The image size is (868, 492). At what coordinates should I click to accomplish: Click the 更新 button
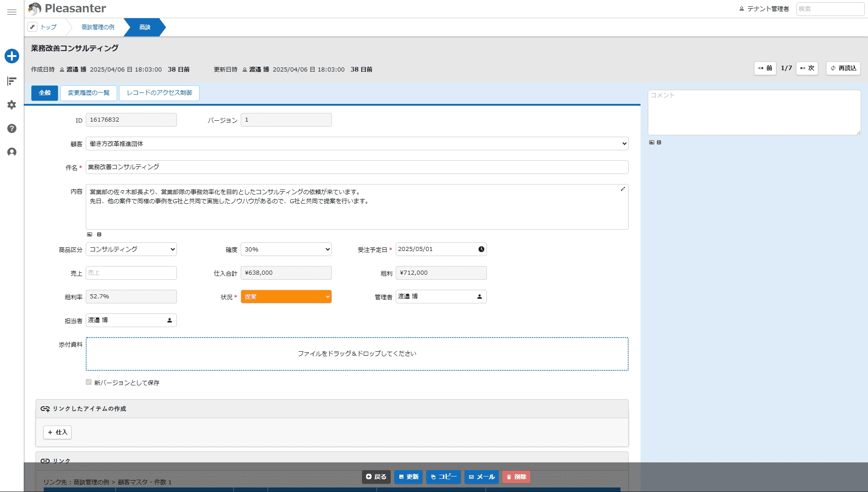point(408,477)
